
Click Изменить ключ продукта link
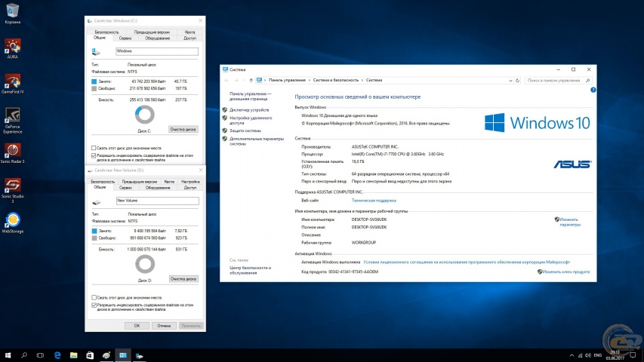565,271
